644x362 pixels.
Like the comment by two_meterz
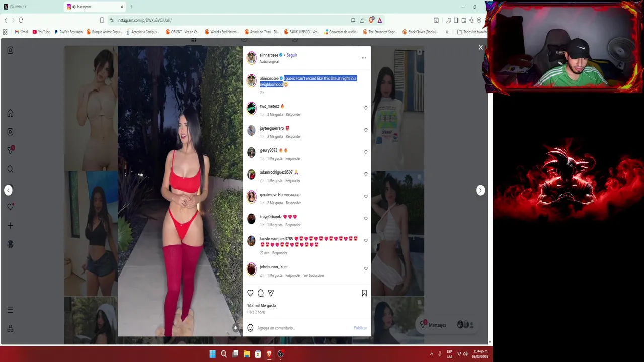click(x=366, y=108)
